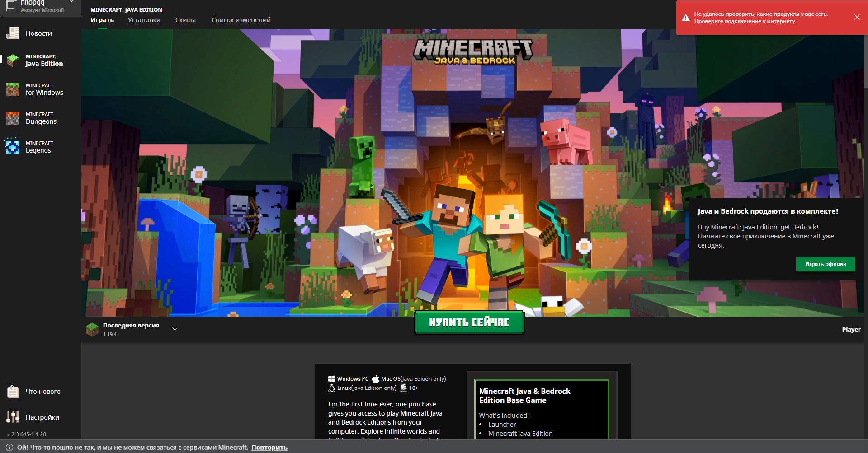This screenshot has height=453, width=868.
Task: Click the "Mac OS(Java Edition only)" label
Action: click(x=414, y=379)
